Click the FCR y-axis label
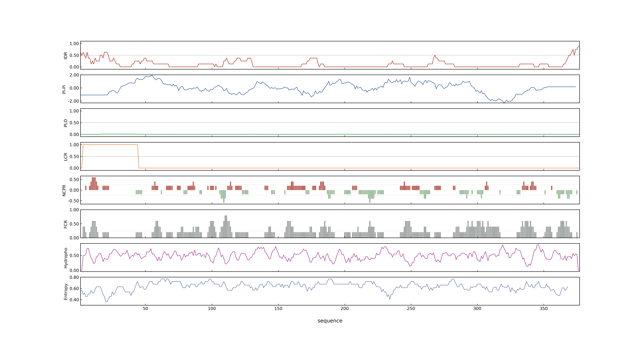Screen dimensions: 644x343 click(66, 224)
